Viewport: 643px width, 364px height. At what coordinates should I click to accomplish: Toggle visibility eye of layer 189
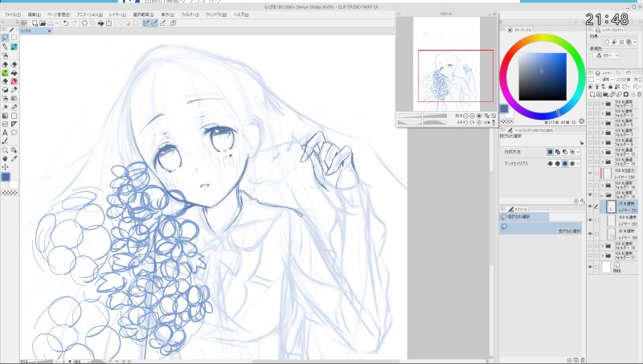point(590,234)
